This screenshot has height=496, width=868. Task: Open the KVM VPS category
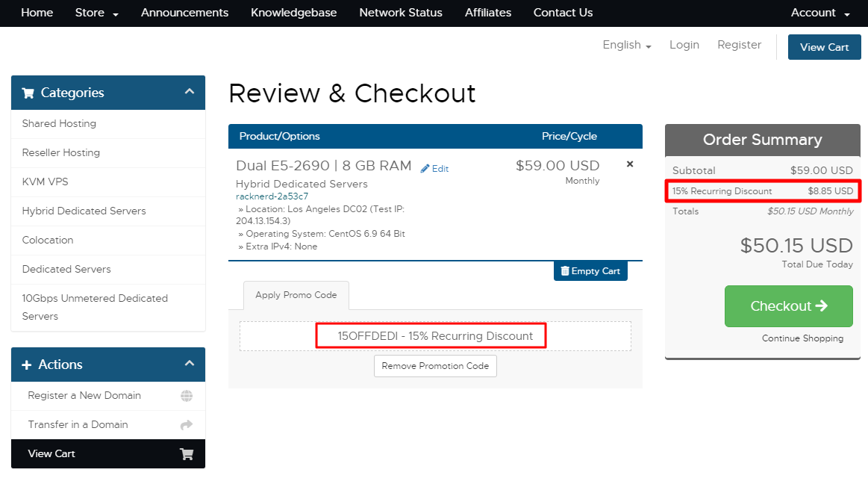point(45,182)
